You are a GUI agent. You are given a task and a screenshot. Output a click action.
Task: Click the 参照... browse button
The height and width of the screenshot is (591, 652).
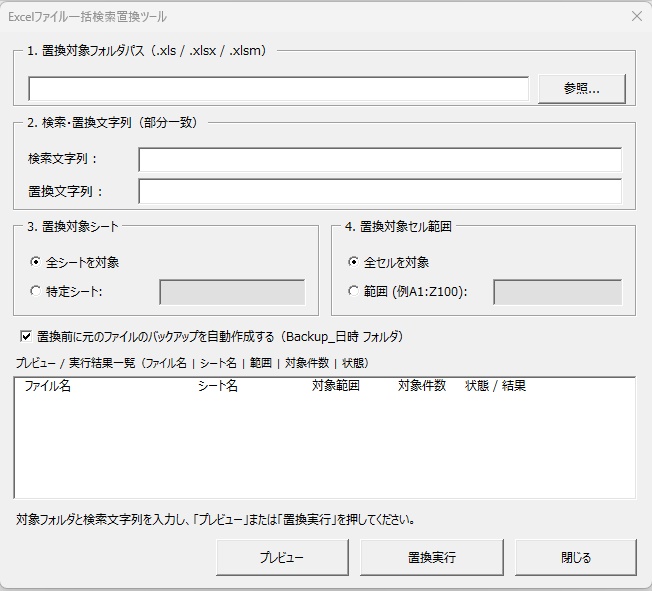click(582, 89)
